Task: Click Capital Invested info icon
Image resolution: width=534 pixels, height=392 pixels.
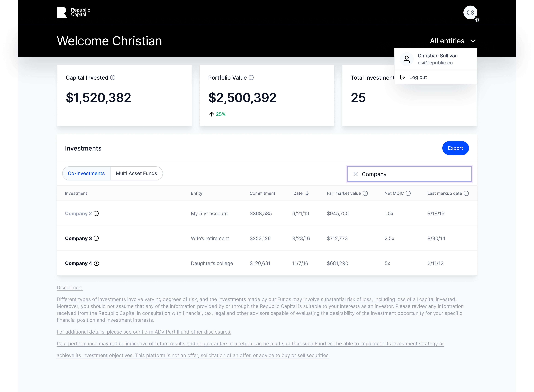Action: (x=113, y=78)
